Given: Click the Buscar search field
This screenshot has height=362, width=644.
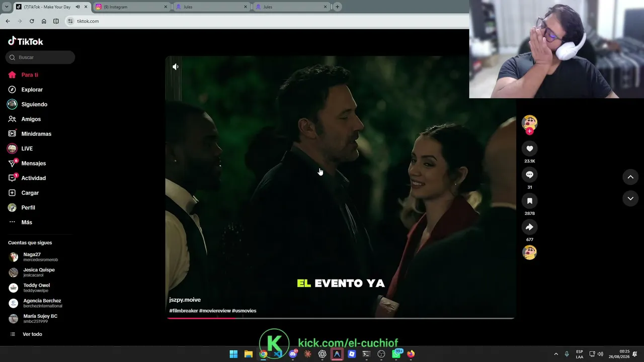Looking at the screenshot, I should point(40,57).
